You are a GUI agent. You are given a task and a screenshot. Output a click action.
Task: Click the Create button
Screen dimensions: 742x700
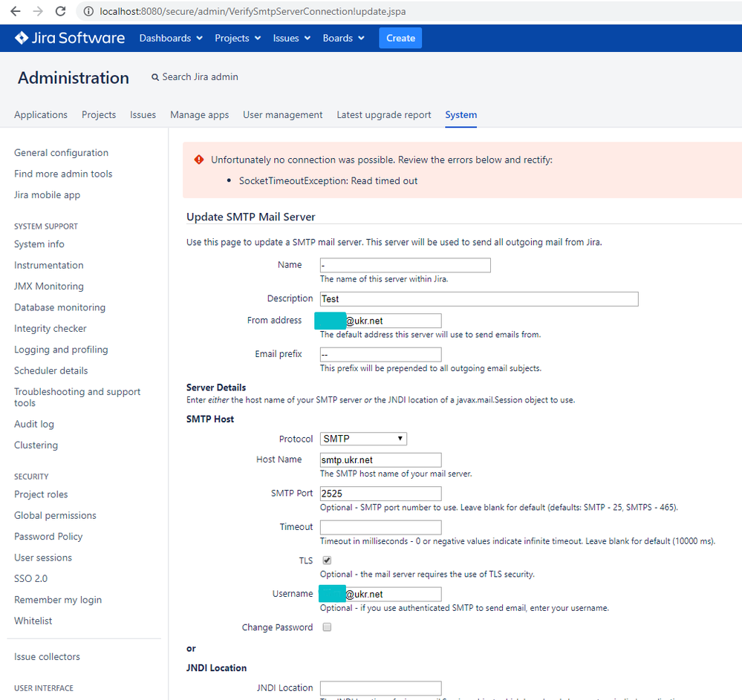pyautogui.click(x=400, y=37)
